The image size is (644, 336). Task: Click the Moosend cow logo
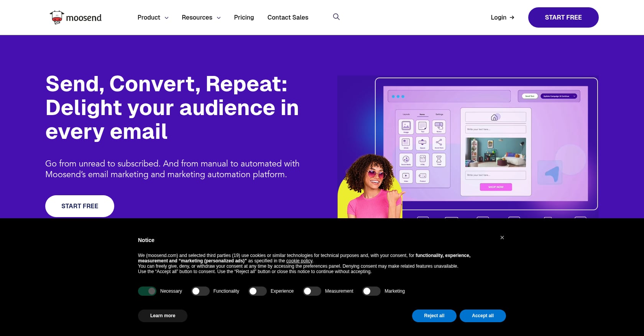pos(56,17)
